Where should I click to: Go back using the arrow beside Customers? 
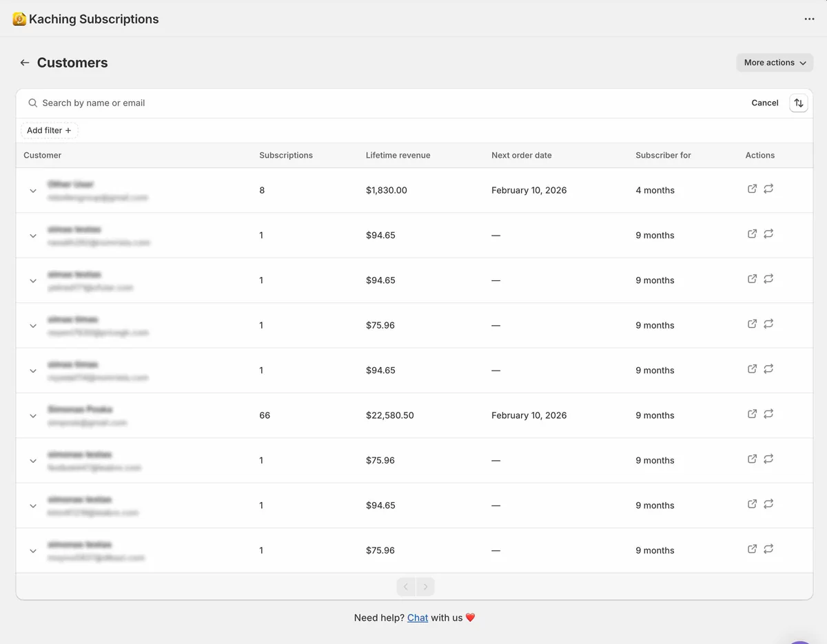[25, 63]
